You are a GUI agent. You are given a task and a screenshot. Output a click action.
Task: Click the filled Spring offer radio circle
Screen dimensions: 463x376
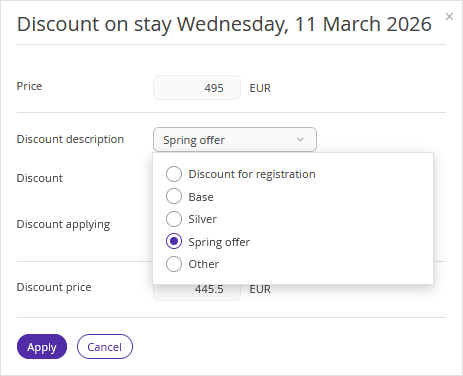pos(174,241)
